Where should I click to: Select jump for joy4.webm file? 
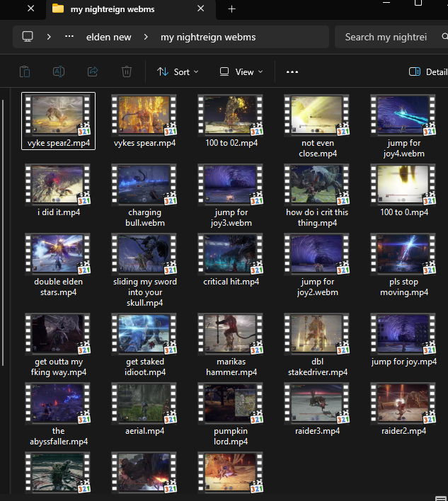[x=404, y=126]
